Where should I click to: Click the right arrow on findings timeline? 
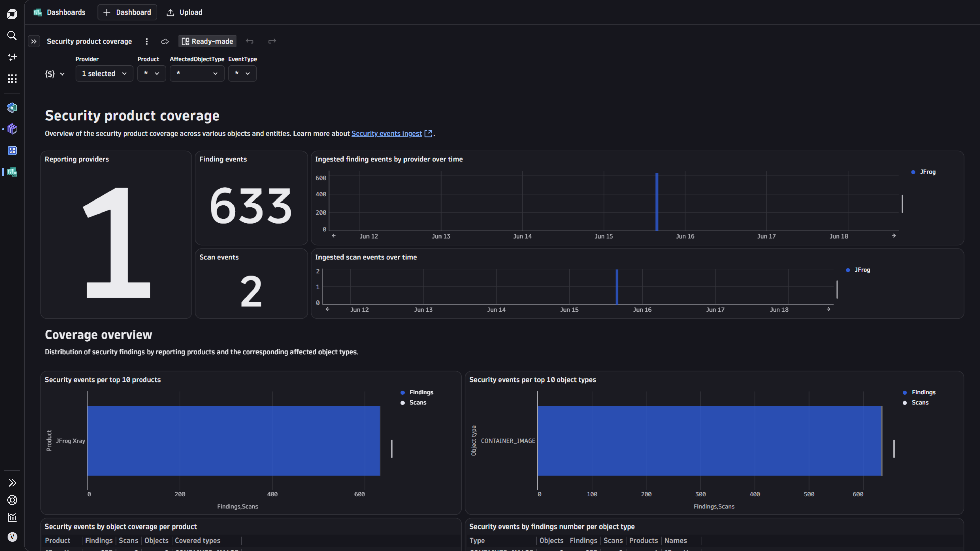tap(894, 236)
